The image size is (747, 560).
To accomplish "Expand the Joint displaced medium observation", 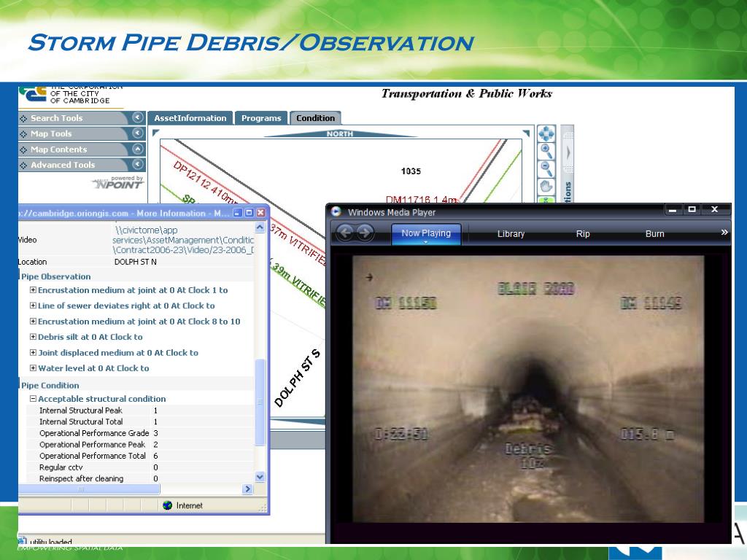I will (33, 352).
